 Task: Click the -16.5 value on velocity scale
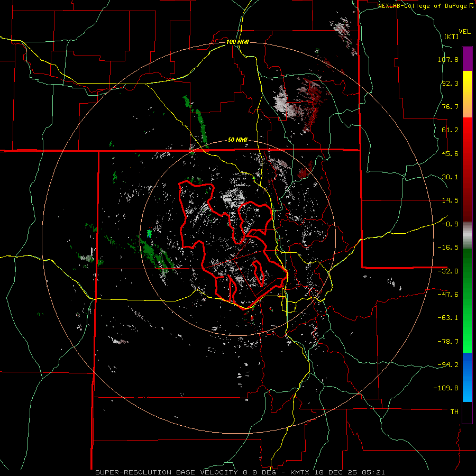[x=448, y=248]
